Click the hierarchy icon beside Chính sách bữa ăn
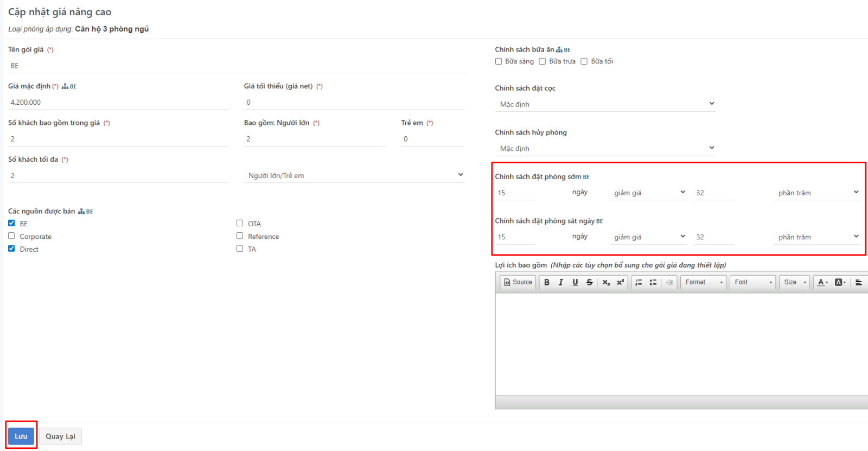Viewport: 868px width, 451px height. tap(559, 49)
